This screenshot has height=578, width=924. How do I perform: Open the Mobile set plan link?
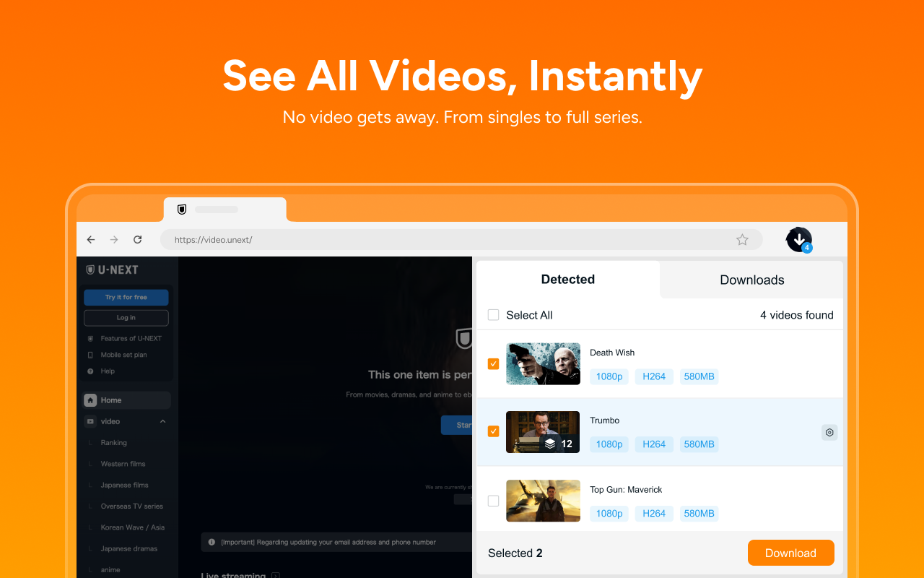pyautogui.click(x=123, y=355)
